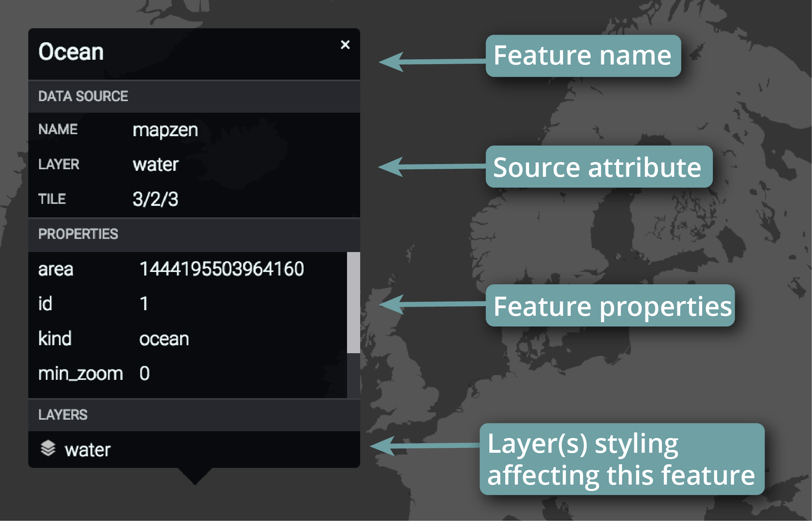Viewport: 812px width, 526px height.
Task: Select the id property value 1
Action: coord(144,303)
